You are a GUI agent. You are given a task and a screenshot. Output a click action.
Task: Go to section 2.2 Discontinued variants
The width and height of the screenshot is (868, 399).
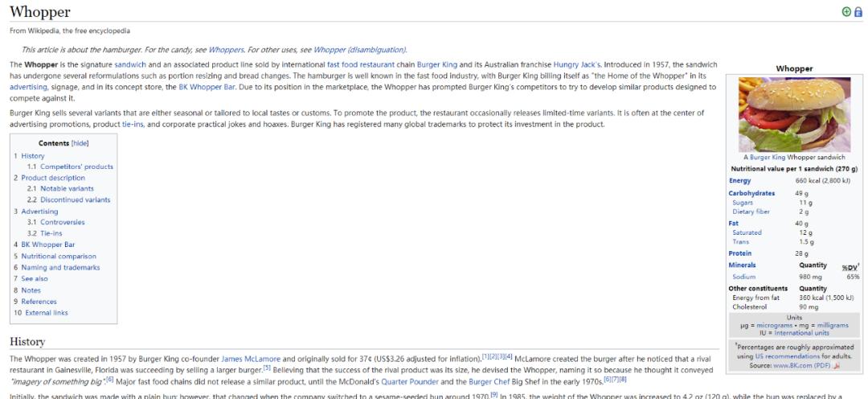(x=76, y=199)
